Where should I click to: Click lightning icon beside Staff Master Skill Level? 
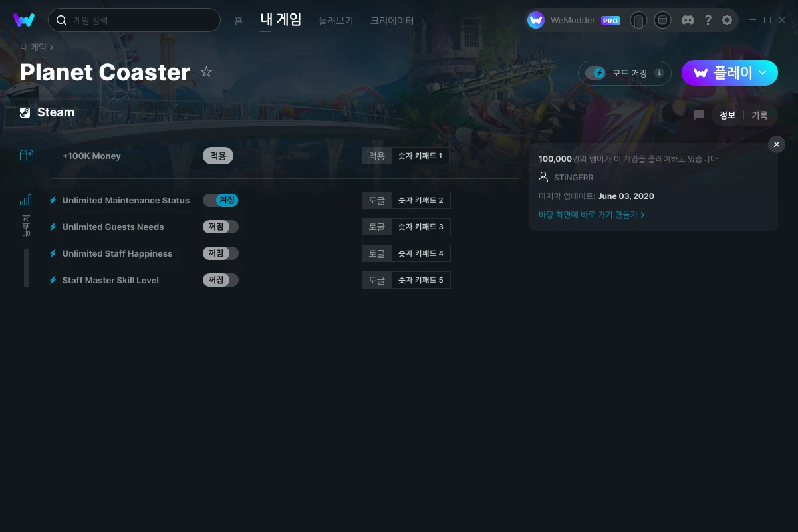[x=53, y=280]
